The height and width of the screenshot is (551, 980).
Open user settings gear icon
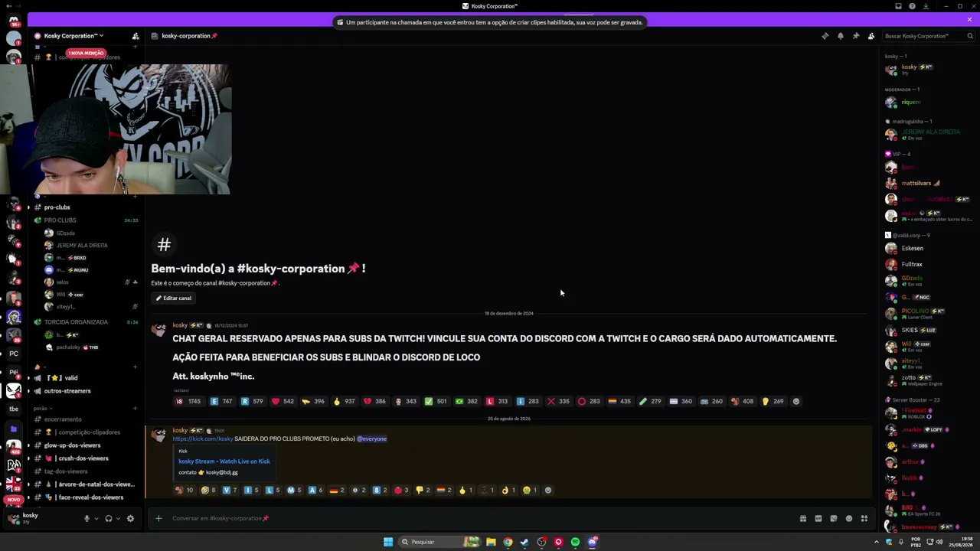(130, 519)
